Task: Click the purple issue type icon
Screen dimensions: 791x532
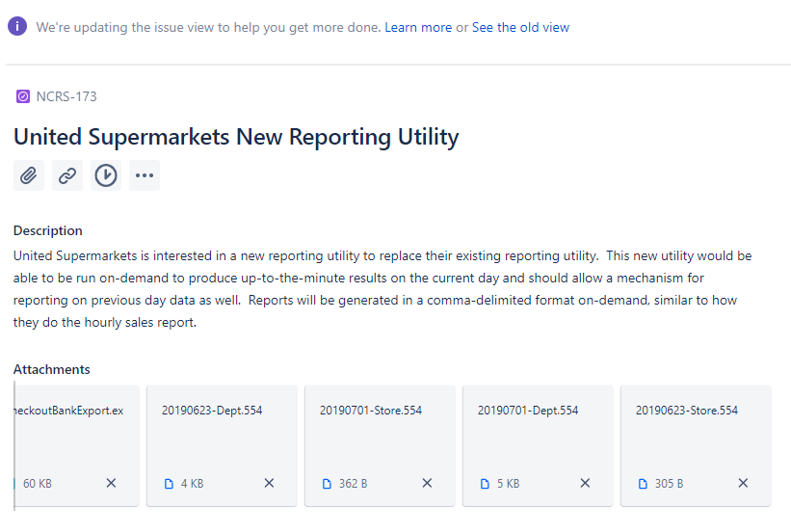Action: (23, 96)
